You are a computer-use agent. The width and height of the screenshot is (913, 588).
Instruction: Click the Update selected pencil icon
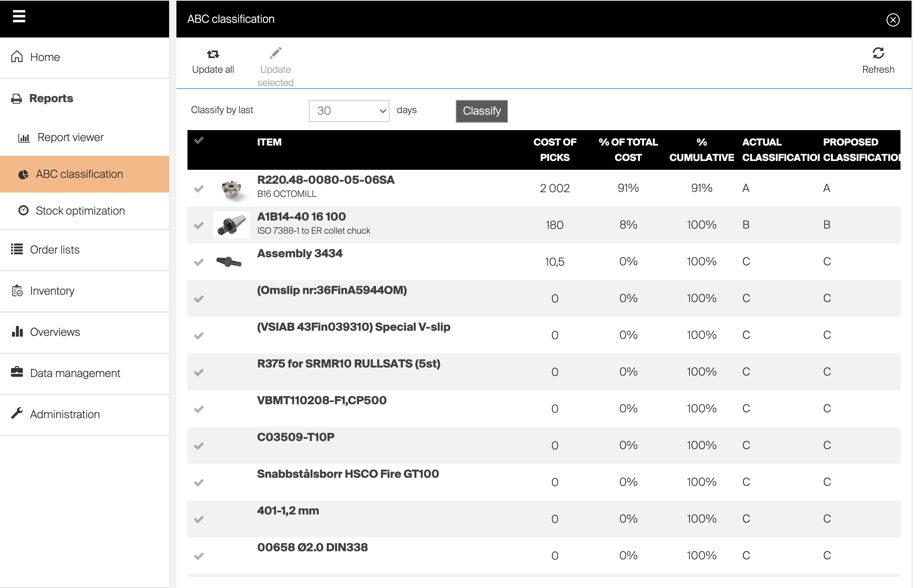click(275, 53)
